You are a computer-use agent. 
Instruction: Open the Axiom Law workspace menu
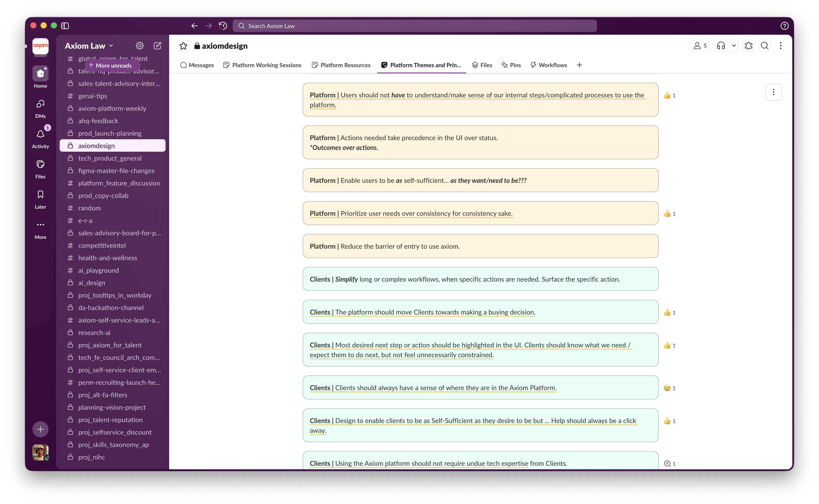pyautogui.click(x=89, y=46)
